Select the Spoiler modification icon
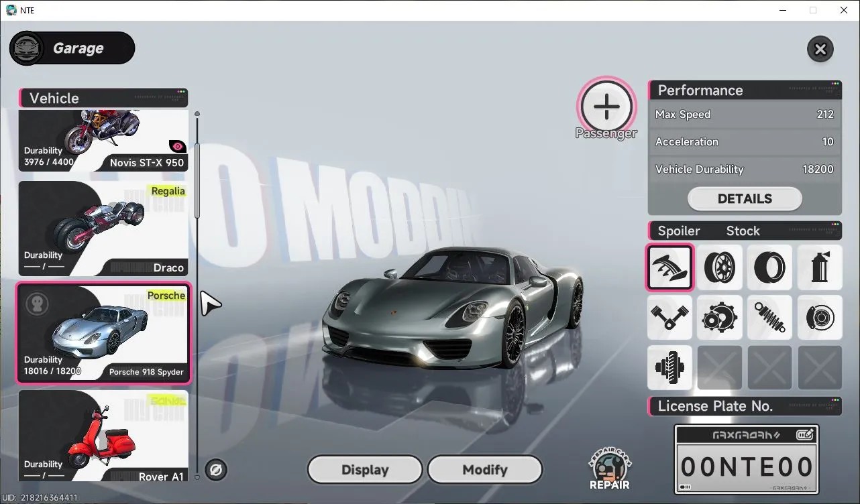This screenshot has height=504, width=860. (x=669, y=267)
